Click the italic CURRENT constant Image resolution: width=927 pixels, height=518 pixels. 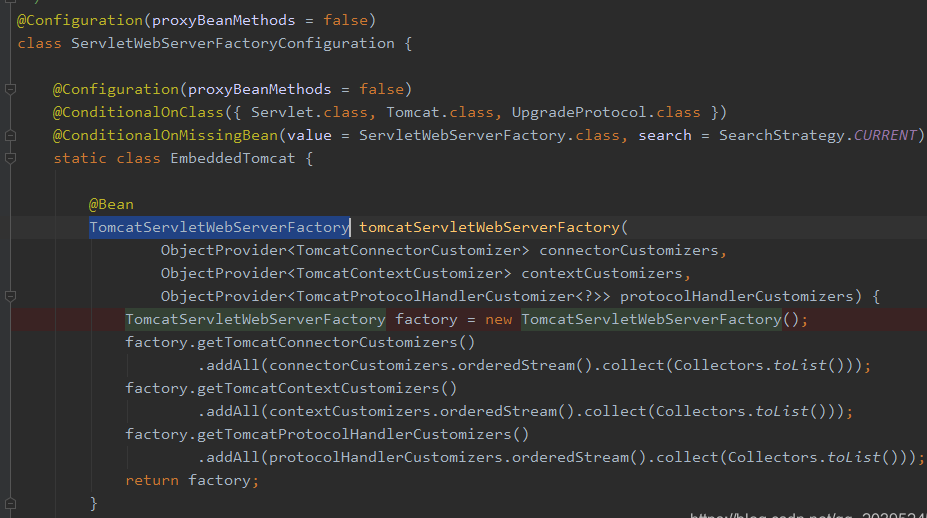pos(885,135)
